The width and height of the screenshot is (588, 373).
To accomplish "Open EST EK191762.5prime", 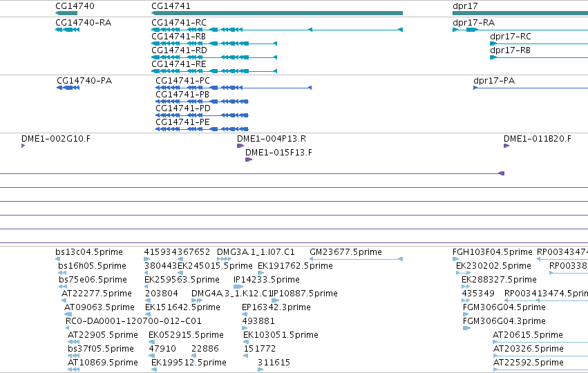I will [295, 266].
